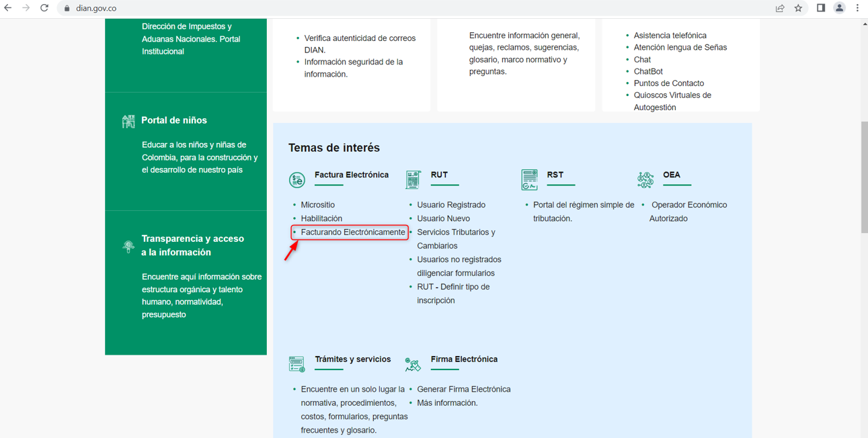Open the Microsītio link under Factura Electrónica

317,205
